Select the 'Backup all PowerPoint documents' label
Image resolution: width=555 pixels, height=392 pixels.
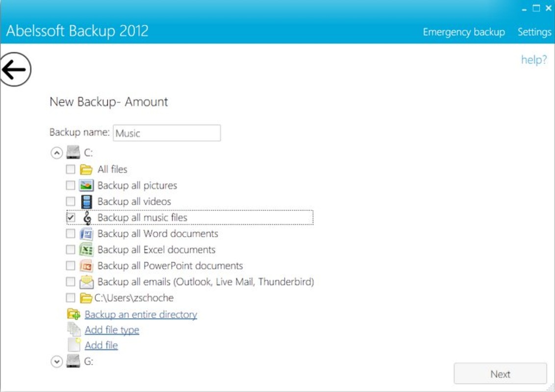pyautogui.click(x=170, y=266)
